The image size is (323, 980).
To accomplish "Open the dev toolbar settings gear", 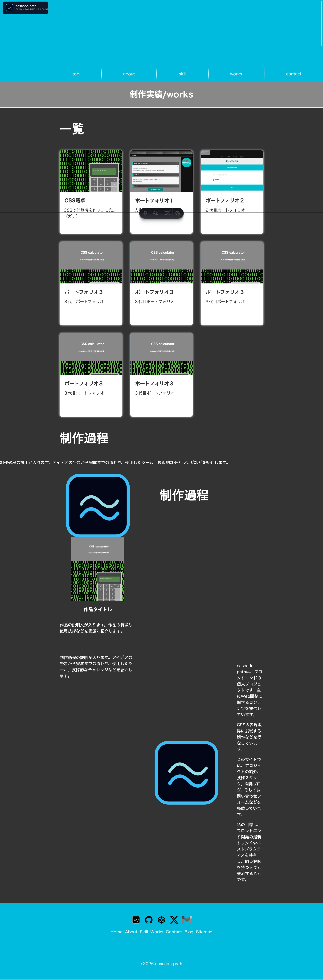I will click(x=177, y=213).
